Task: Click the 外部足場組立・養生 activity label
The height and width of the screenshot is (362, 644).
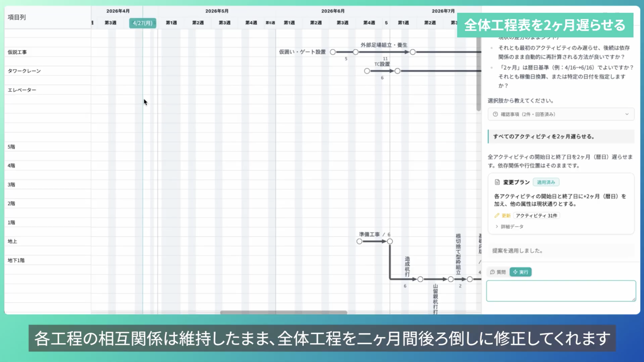Action: (384, 45)
